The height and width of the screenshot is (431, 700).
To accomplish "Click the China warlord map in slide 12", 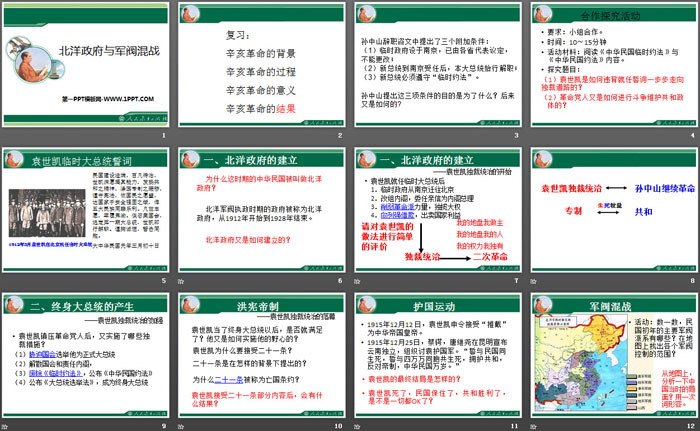I will coord(583,363).
